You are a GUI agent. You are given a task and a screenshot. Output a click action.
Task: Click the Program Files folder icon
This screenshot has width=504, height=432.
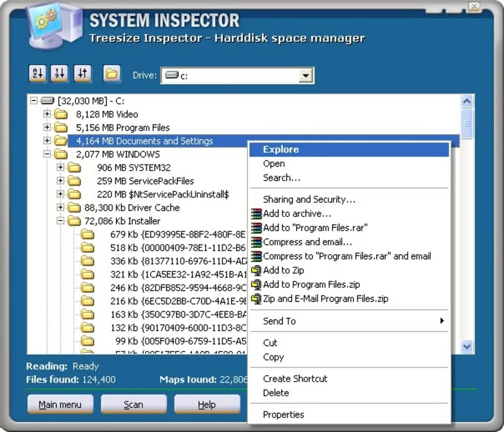click(61, 127)
